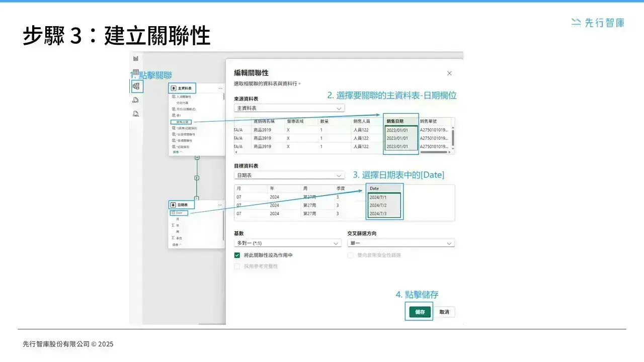The width and height of the screenshot is (644, 362).
Task: Expand the 目標資料表 dropdown
Action: tap(289, 175)
